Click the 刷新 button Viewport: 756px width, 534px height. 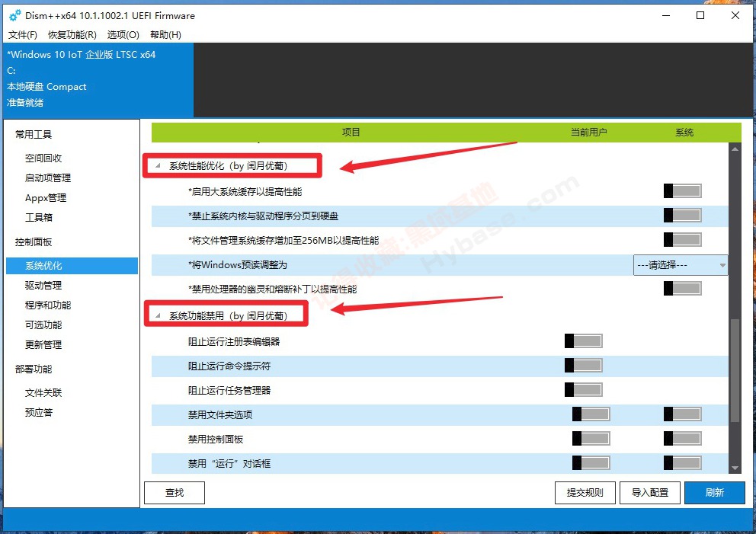(715, 493)
